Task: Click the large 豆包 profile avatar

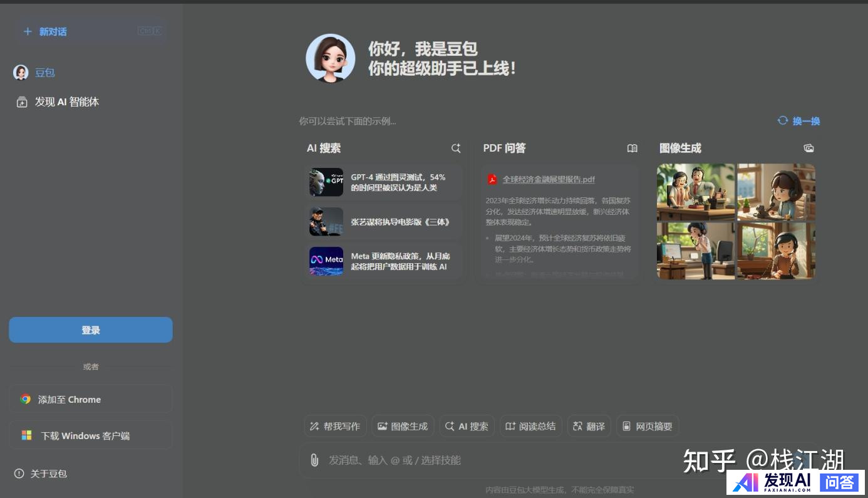Action: pos(330,58)
